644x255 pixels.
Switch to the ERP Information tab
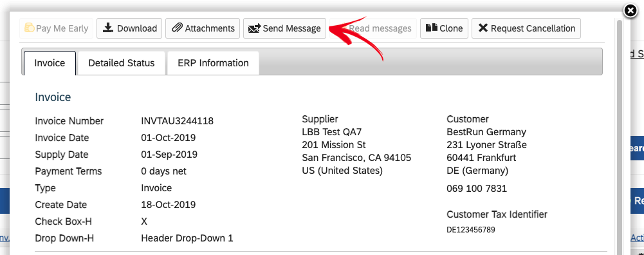pyautogui.click(x=213, y=63)
